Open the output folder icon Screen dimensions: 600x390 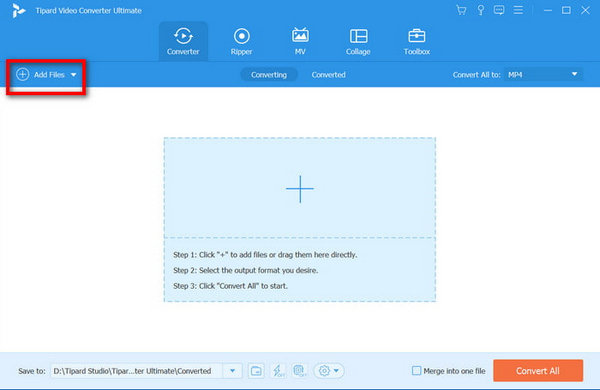pos(256,370)
